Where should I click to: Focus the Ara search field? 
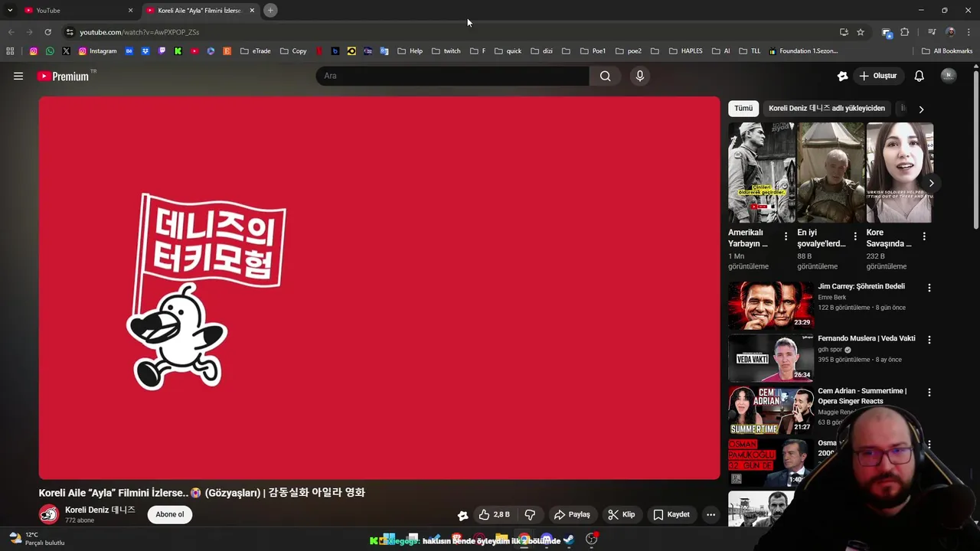click(452, 76)
